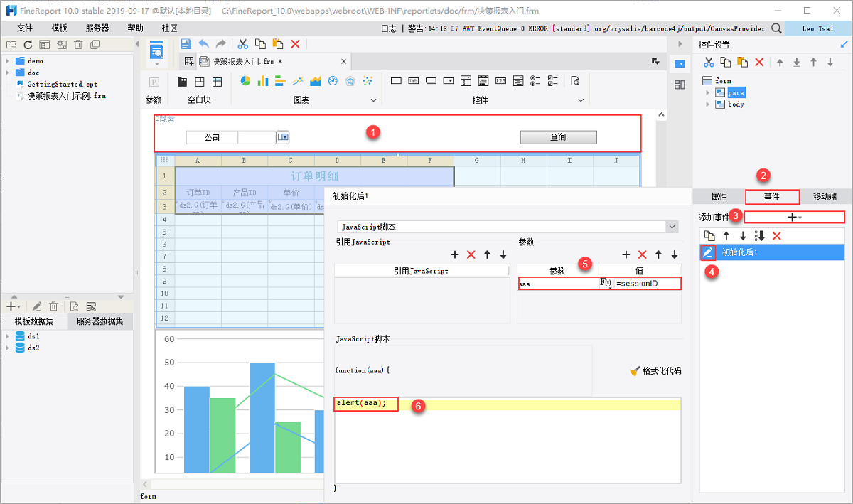Expand the ds1 dataset node
This screenshot has width=853, height=504.
point(7,336)
